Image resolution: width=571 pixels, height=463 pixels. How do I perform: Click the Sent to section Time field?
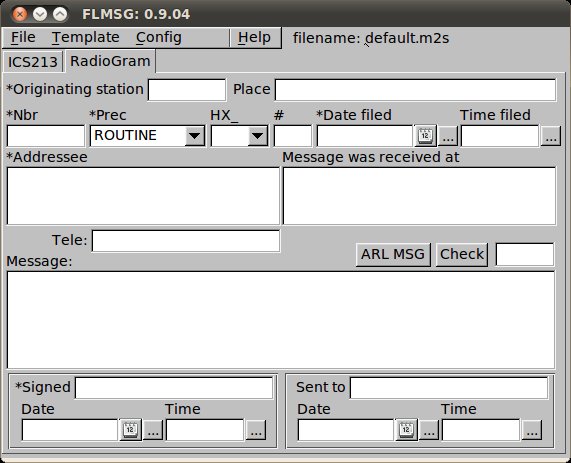(x=481, y=430)
